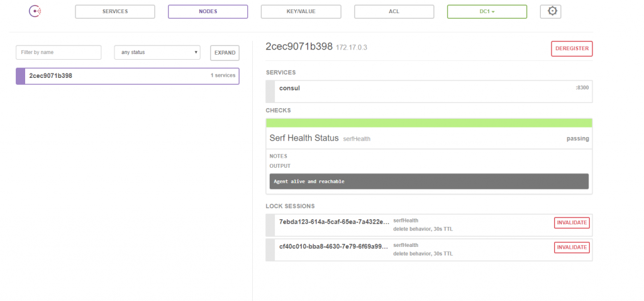644x301 pixels.
Task: Invalidate the cf40c010 lock session
Action: click(572, 247)
